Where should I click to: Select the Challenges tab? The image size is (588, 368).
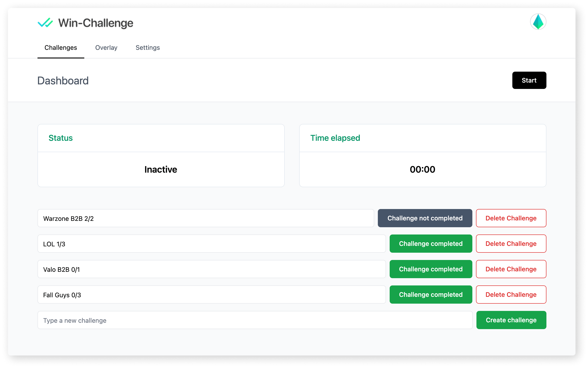point(60,48)
